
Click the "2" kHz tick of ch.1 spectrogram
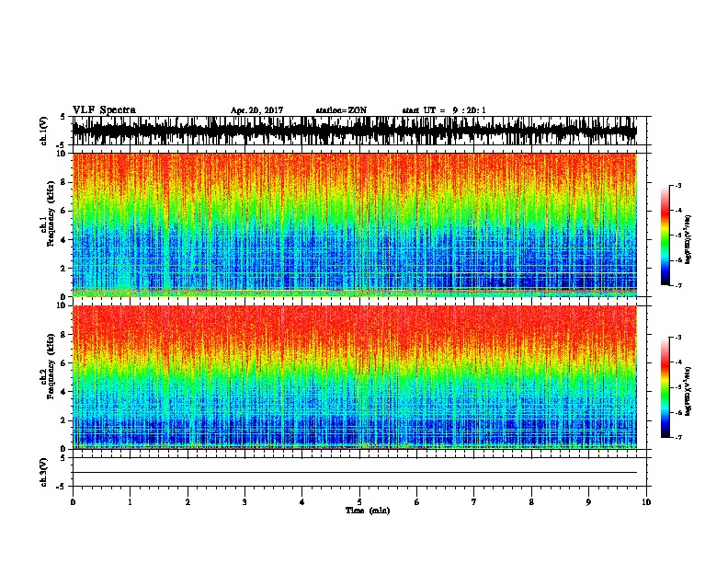click(64, 268)
